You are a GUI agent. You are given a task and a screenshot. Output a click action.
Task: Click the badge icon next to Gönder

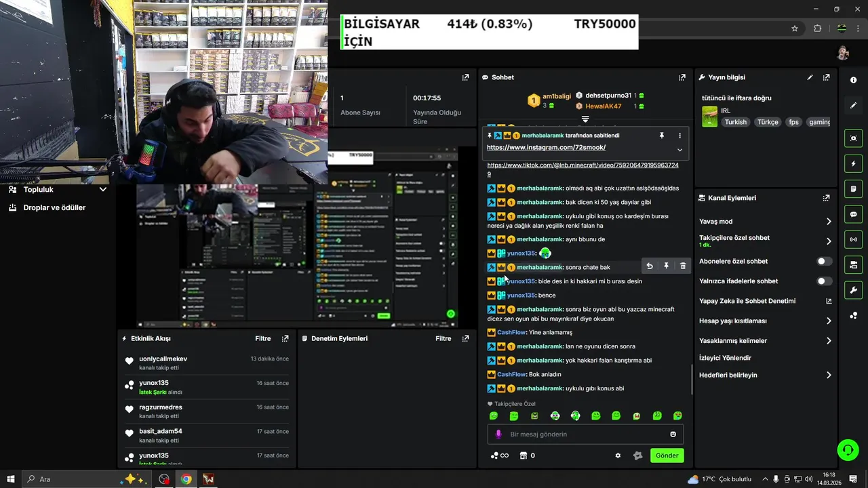(x=637, y=455)
